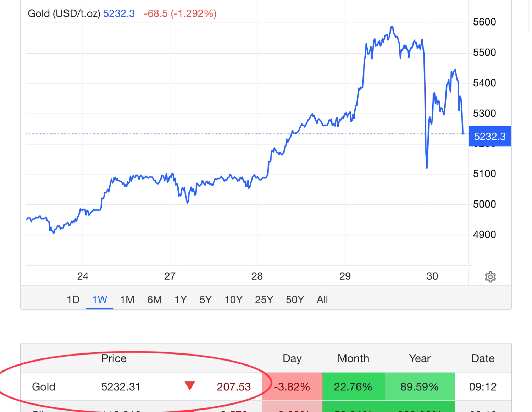Click the red down-triangle beside Gold price
The image size is (532, 412).
point(190,386)
